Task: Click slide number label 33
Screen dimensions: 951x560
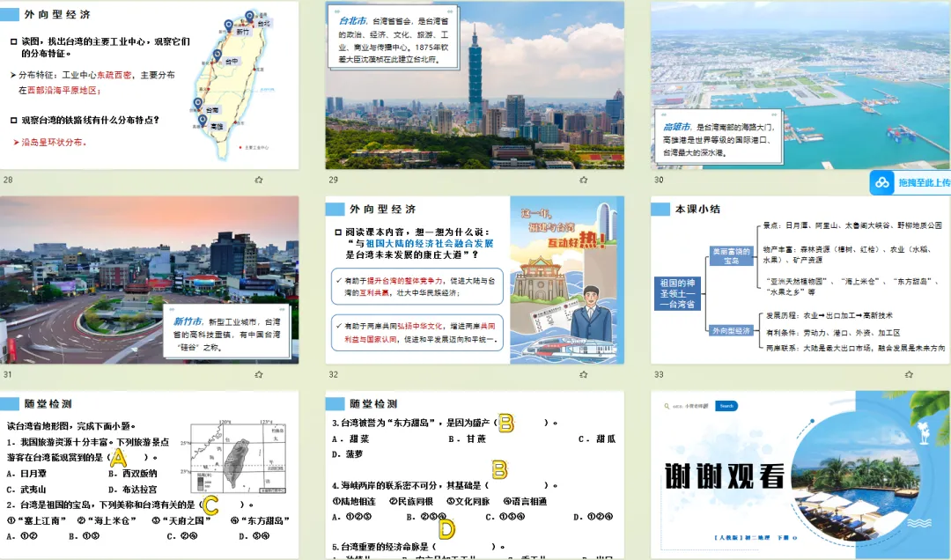Action: (659, 374)
